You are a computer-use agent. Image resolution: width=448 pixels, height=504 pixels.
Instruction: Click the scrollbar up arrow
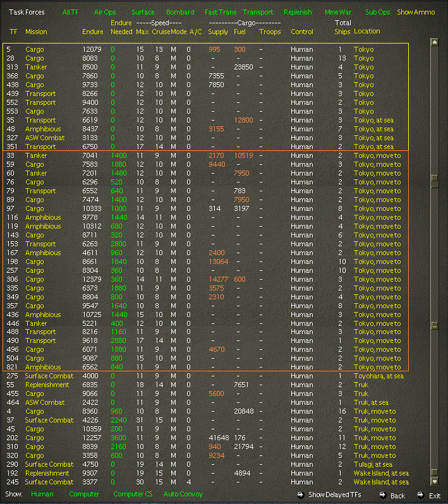[435, 42]
